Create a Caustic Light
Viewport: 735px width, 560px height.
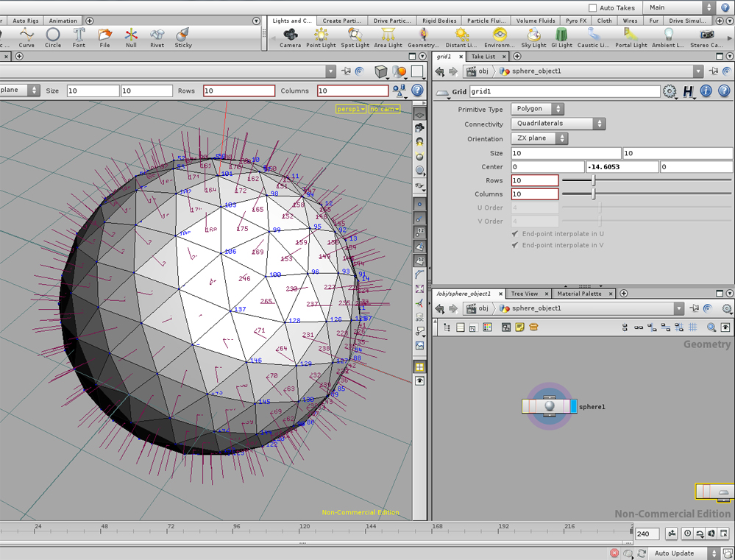pos(593,38)
